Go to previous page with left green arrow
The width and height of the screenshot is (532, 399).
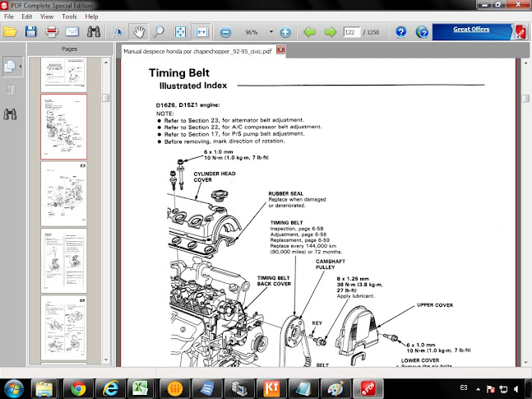309,32
